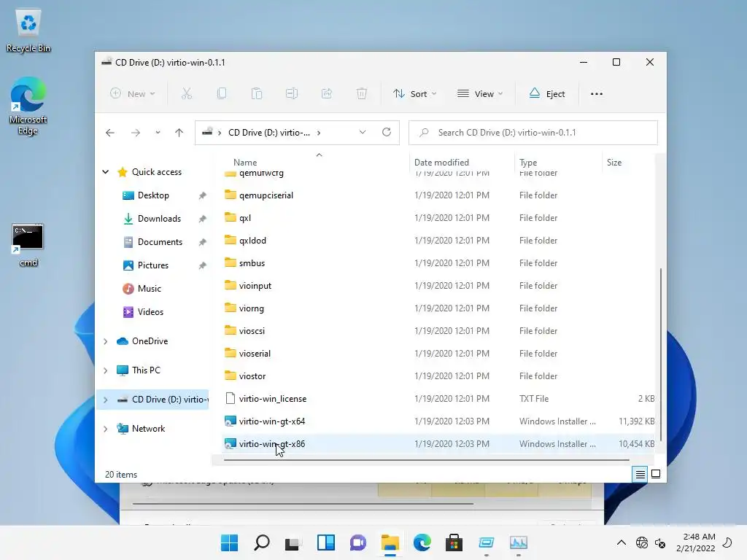Click the Rename icon in toolbar

tap(292, 94)
